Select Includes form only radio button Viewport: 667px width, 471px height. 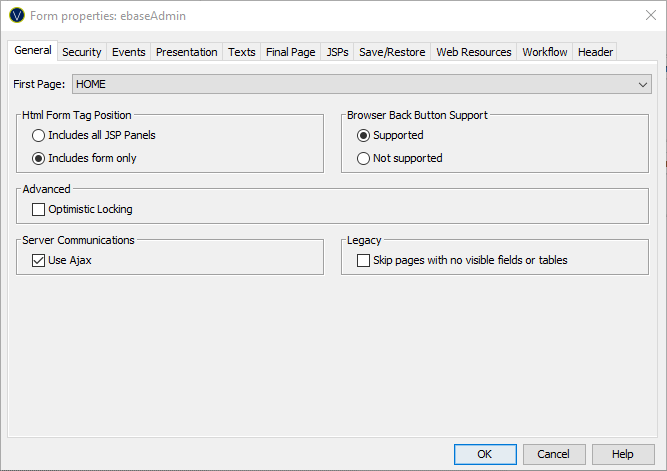pos(39,158)
